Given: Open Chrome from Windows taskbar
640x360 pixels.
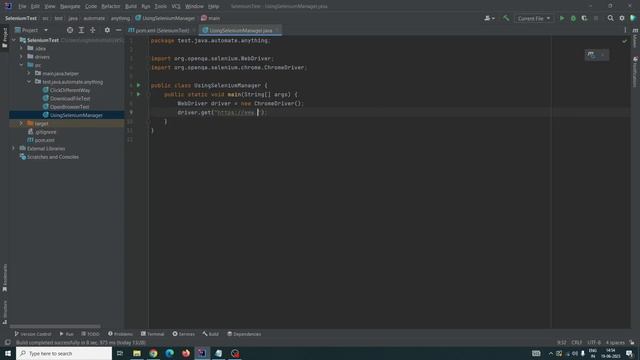Looking at the screenshot, I should [153, 353].
